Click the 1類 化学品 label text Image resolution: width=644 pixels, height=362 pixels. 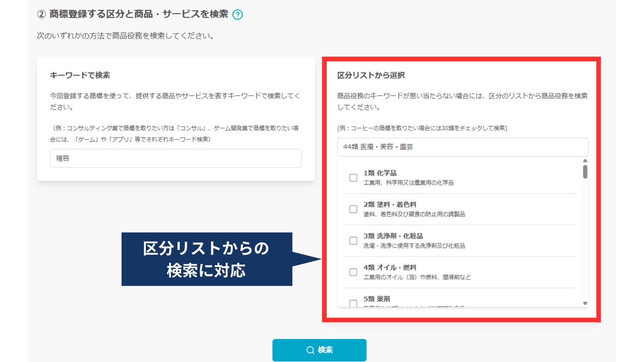point(380,173)
